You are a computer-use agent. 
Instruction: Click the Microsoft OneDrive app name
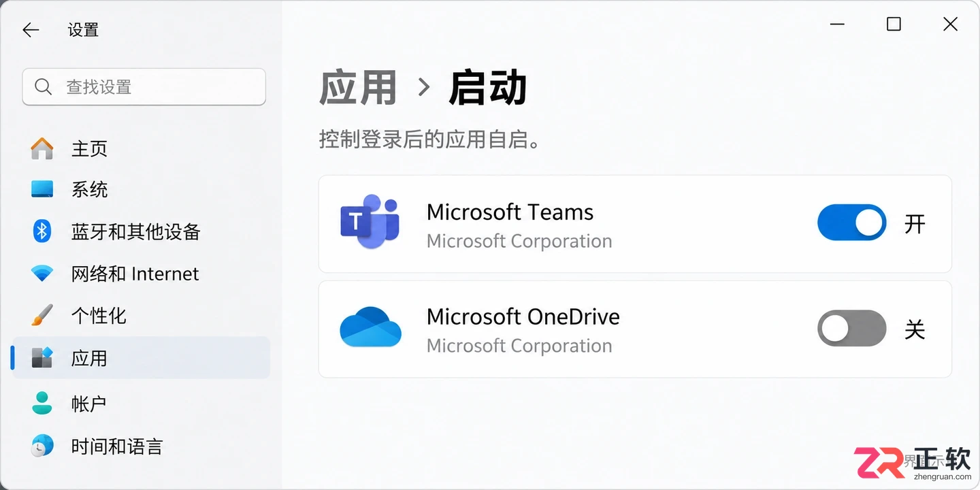pyautogui.click(x=523, y=316)
